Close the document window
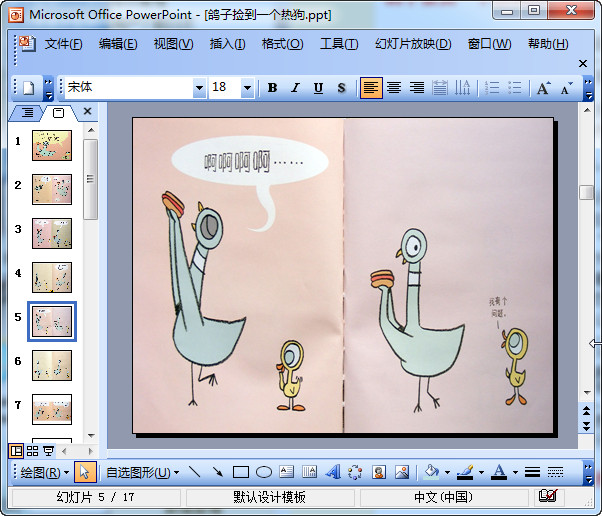The height and width of the screenshot is (516, 602). point(582,63)
